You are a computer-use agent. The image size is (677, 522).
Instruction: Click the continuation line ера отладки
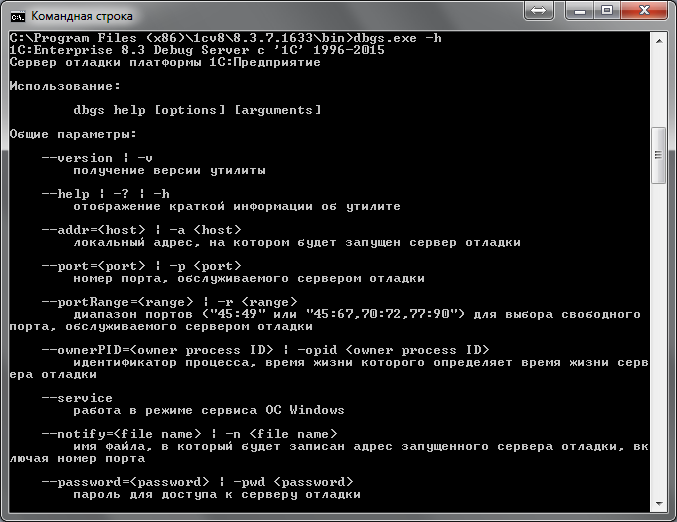tap(53, 374)
